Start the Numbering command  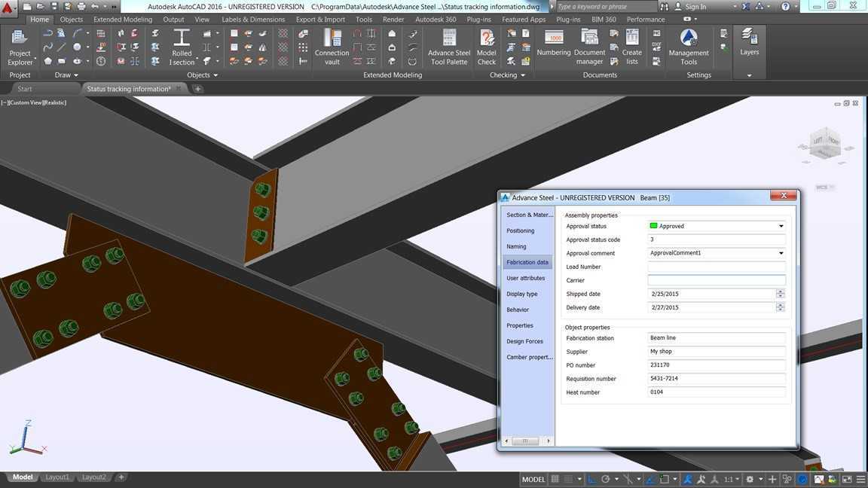554,44
